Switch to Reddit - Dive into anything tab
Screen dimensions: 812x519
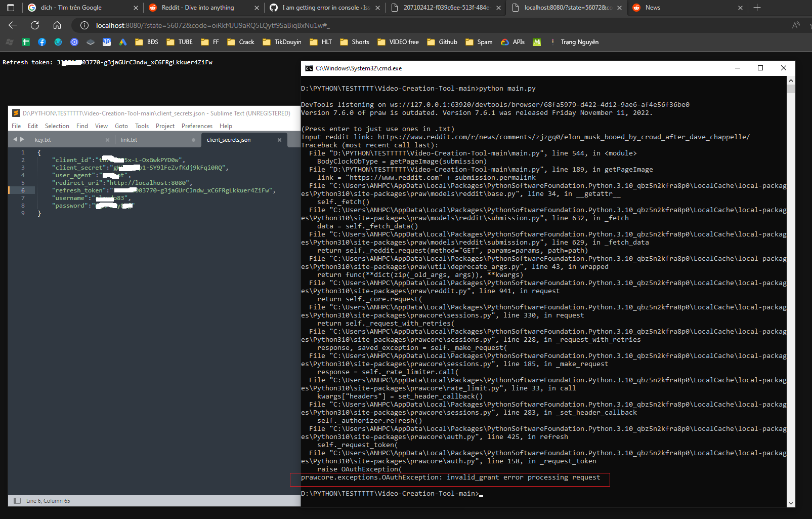click(x=203, y=8)
